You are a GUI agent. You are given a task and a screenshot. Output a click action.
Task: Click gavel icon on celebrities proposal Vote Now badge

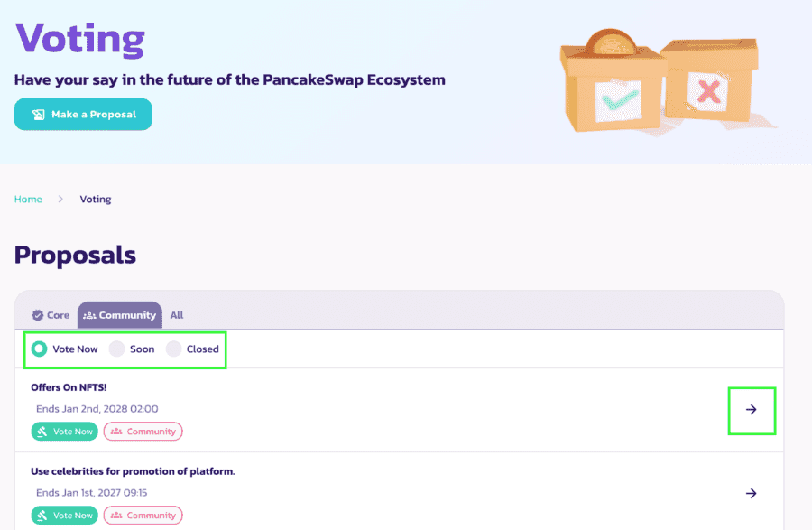(42, 516)
